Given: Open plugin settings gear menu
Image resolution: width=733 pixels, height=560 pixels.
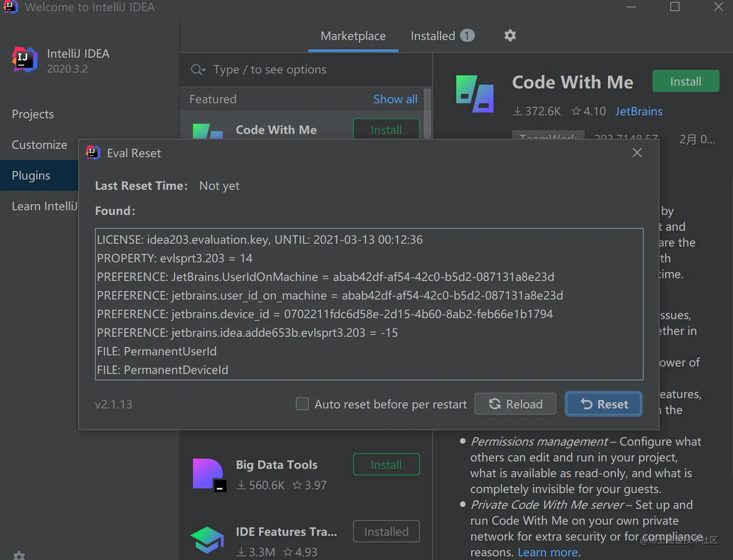Looking at the screenshot, I should point(510,35).
